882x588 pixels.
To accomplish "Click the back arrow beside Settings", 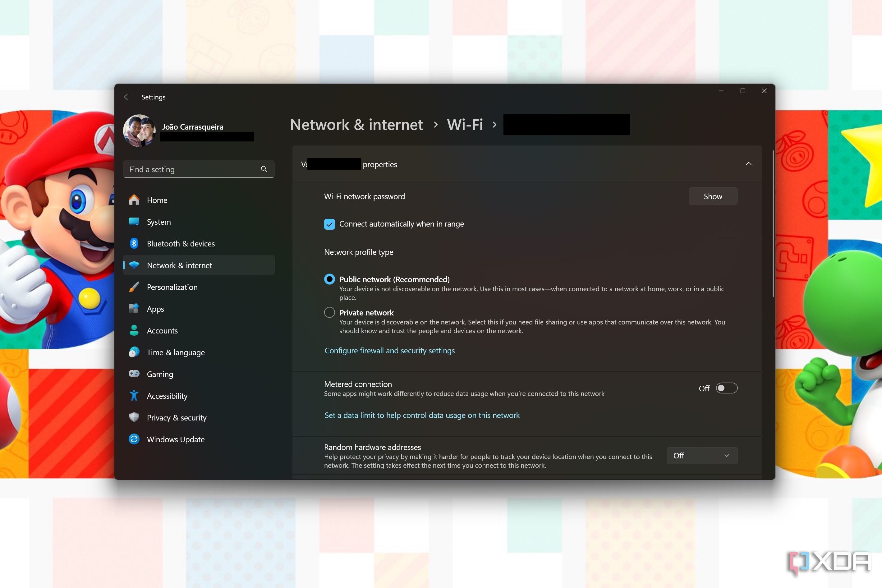I will pos(127,97).
